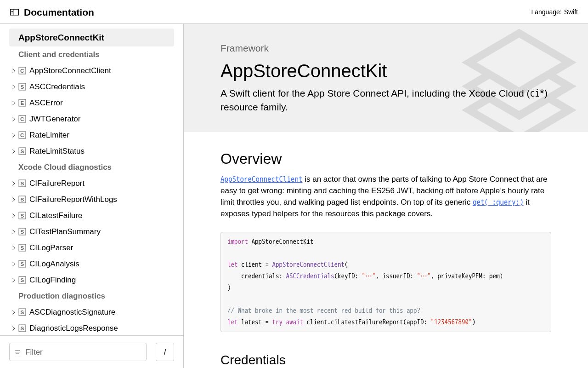This screenshot has height=368, width=588.
Task: Select AppStoreConnectKit in the navigator
Action: point(91,38)
